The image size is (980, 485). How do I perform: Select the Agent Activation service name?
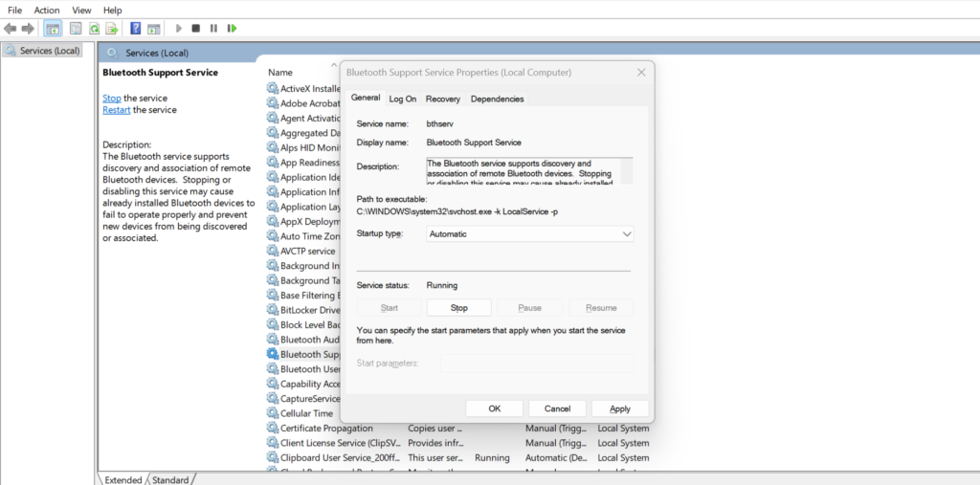click(310, 118)
